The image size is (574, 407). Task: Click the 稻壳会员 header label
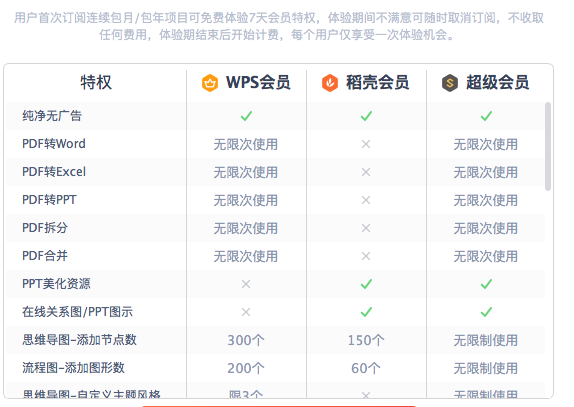tap(378, 82)
